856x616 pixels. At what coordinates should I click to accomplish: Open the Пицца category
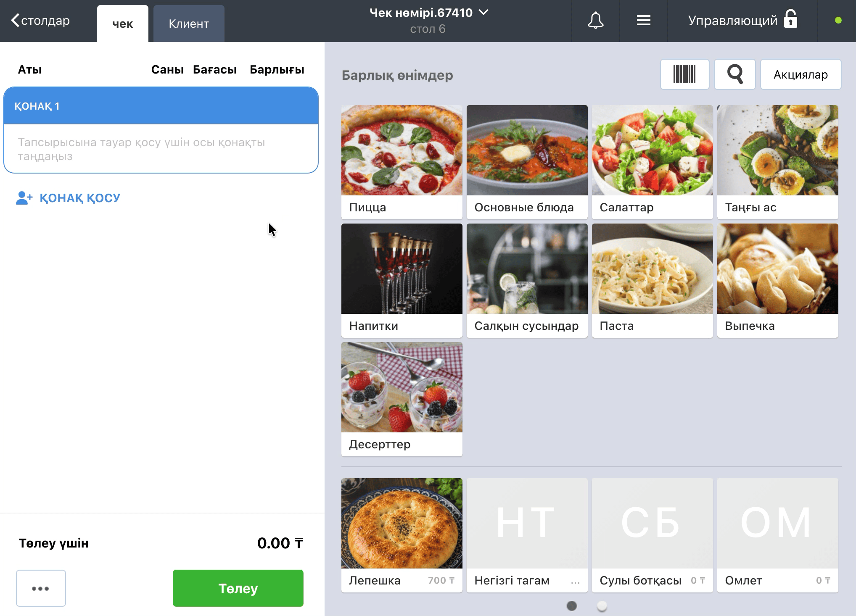click(x=402, y=162)
